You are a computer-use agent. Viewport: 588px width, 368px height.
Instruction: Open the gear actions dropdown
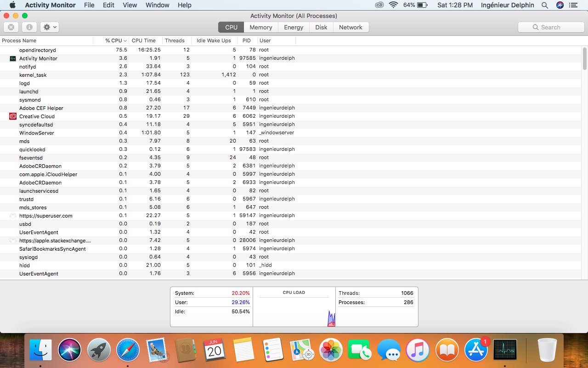click(x=49, y=27)
